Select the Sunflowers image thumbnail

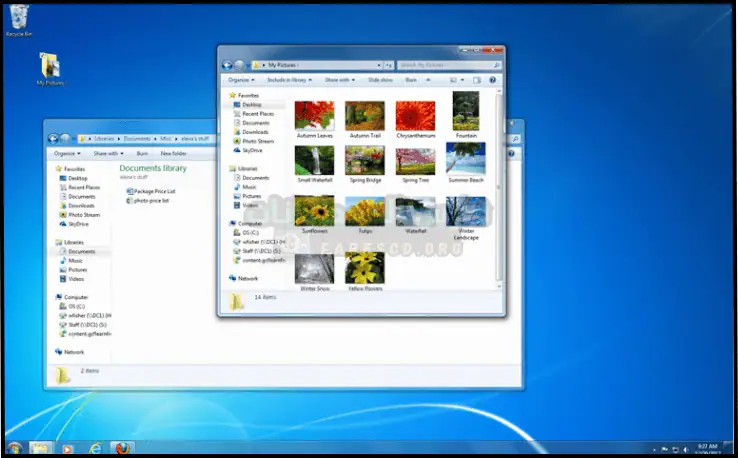tap(314, 213)
